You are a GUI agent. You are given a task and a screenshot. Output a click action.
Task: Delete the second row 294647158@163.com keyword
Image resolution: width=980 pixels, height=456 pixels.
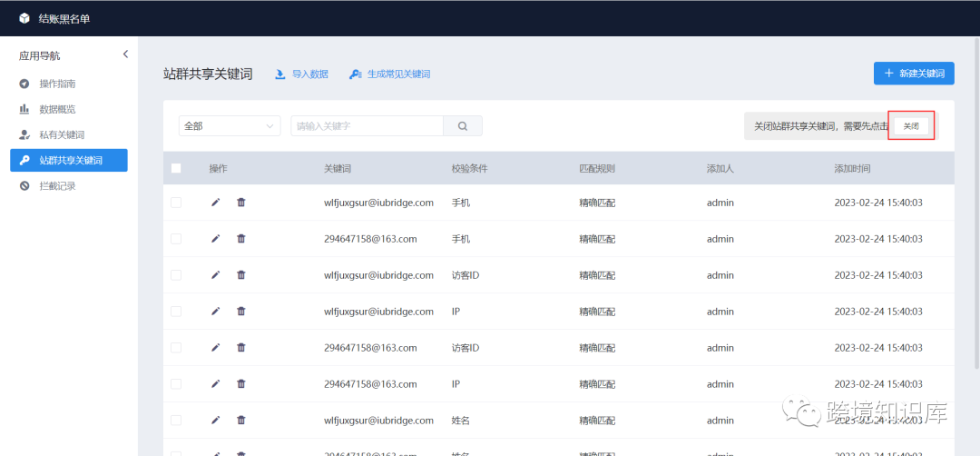[241, 239]
